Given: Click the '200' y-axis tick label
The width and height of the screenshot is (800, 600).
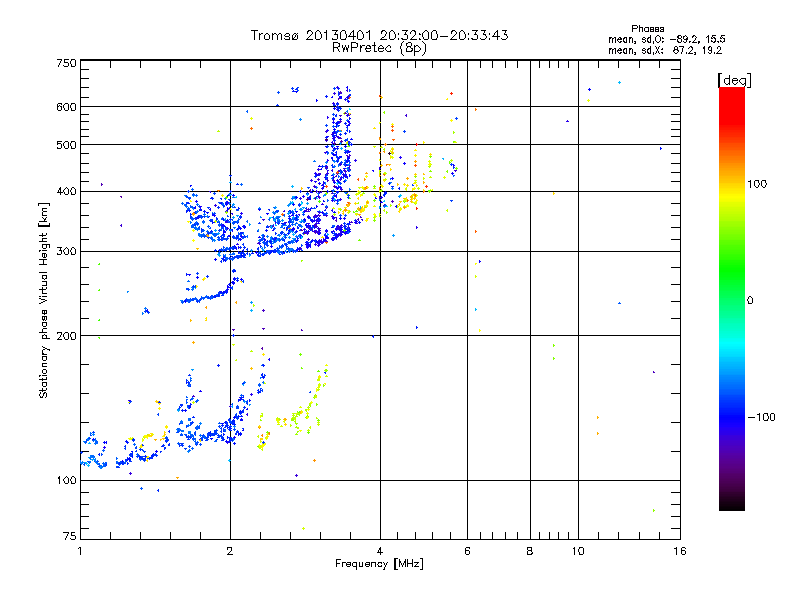Looking at the screenshot, I should [67, 336].
